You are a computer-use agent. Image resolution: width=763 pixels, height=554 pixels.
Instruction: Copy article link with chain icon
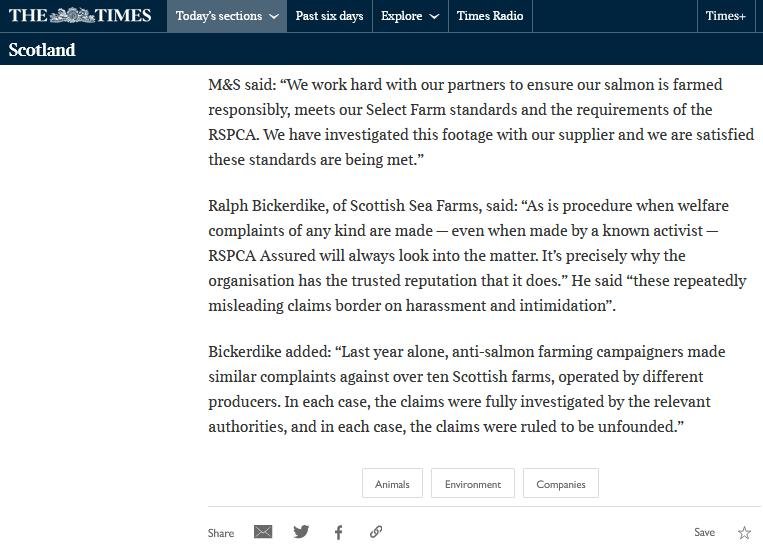tap(376, 532)
